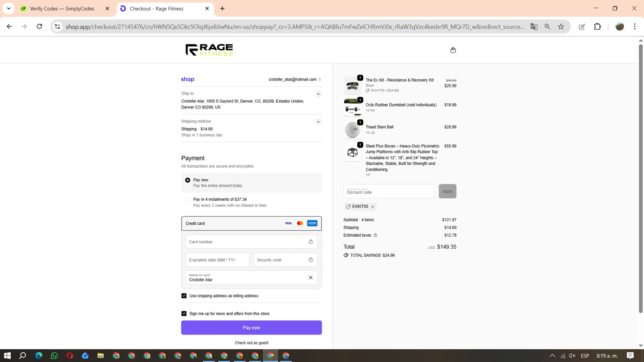Clear the Name on card field
644x362 pixels.
coord(311,278)
